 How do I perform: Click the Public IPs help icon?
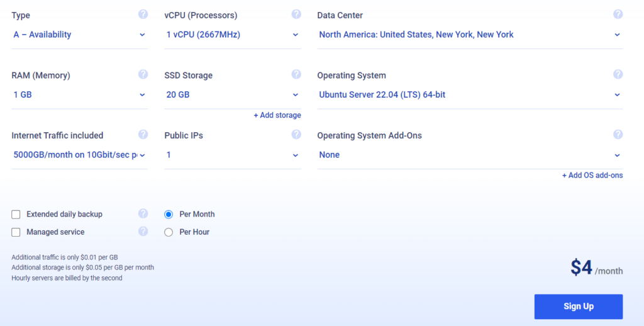[296, 135]
